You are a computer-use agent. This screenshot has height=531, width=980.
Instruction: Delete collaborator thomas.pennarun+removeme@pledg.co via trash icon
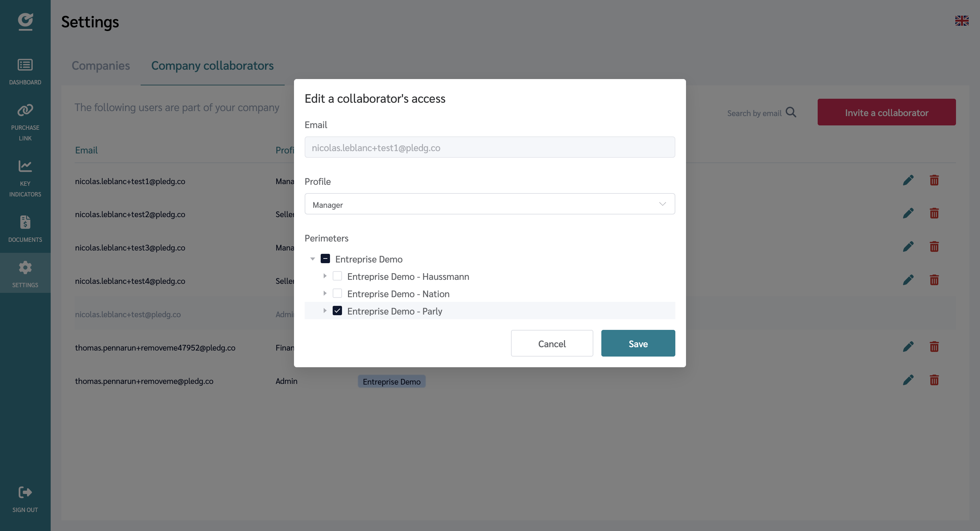coord(934,380)
